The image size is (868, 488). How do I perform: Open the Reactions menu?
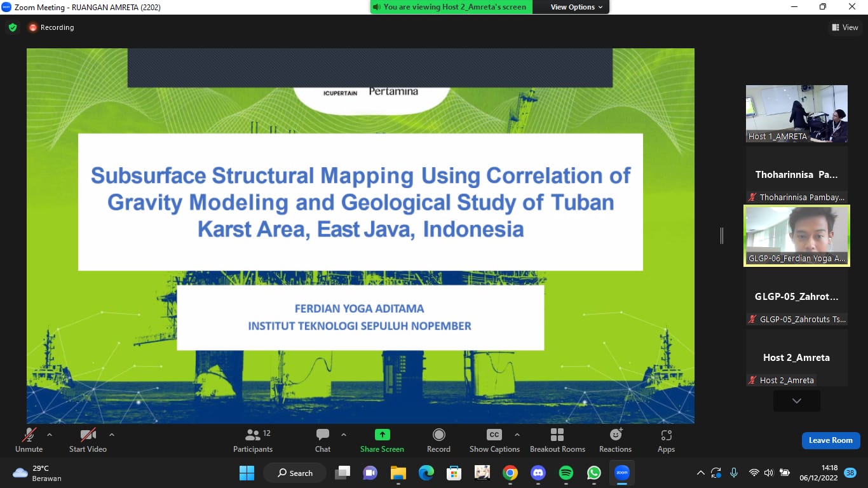[615, 440]
